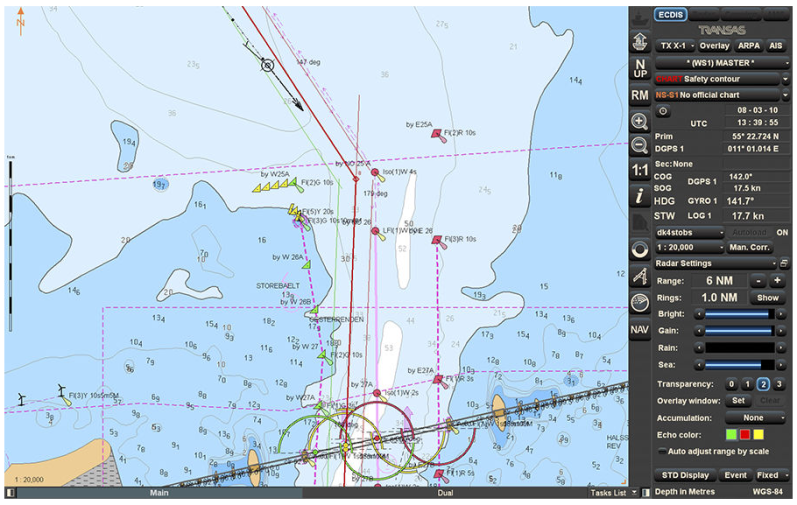The height and width of the screenshot is (505, 797).
Task: Pick red echo color swatch
Action: [745, 434]
